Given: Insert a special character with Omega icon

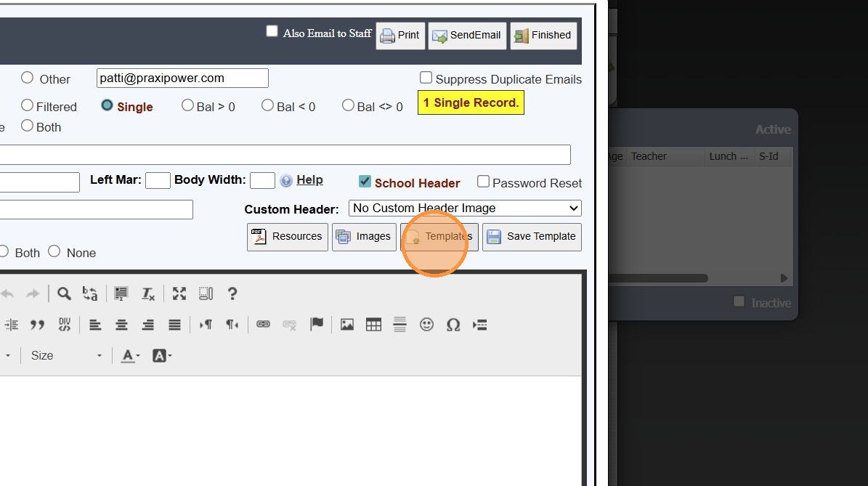Looking at the screenshot, I should tap(453, 325).
